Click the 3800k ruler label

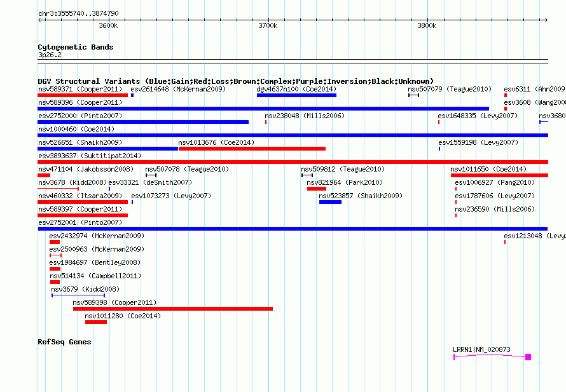click(x=427, y=25)
